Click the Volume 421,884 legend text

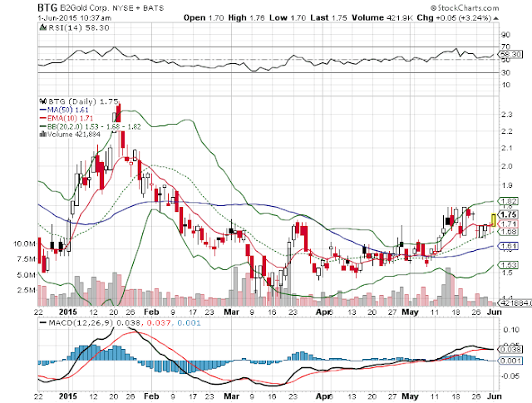74,135
